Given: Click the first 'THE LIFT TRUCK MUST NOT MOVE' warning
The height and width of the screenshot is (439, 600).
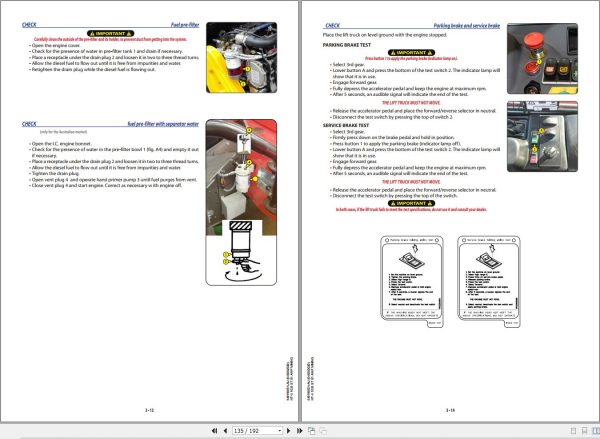Looking at the screenshot, I should point(411,103).
